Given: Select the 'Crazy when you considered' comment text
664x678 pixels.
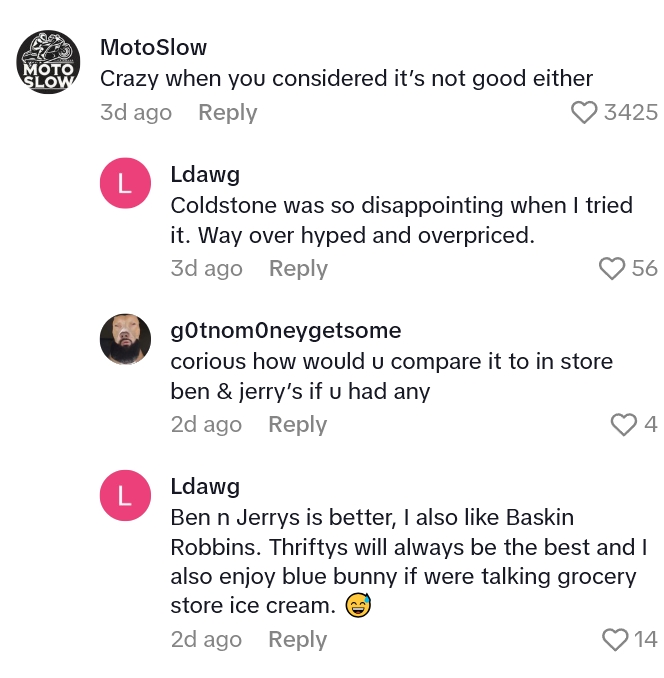Looking at the screenshot, I should [x=346, y=78].
